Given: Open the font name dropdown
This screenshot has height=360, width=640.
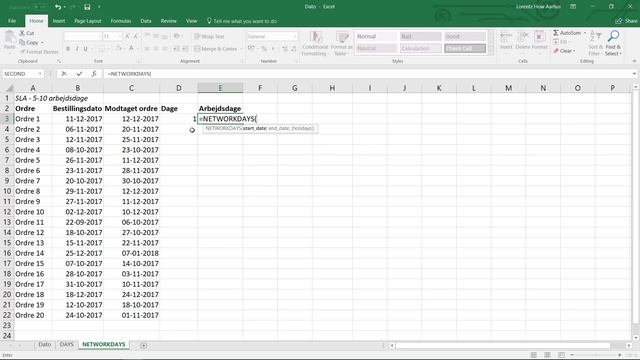Looking at the screenshot, I should 100,37.
